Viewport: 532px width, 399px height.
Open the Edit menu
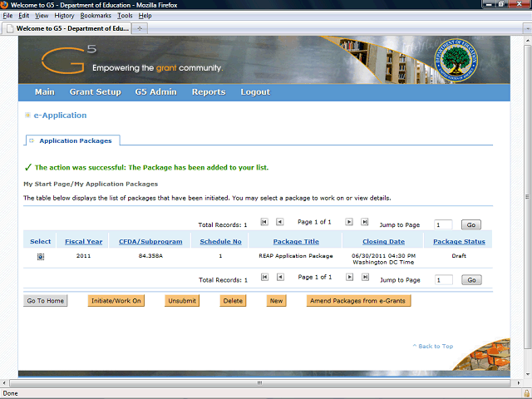[23, 16]
